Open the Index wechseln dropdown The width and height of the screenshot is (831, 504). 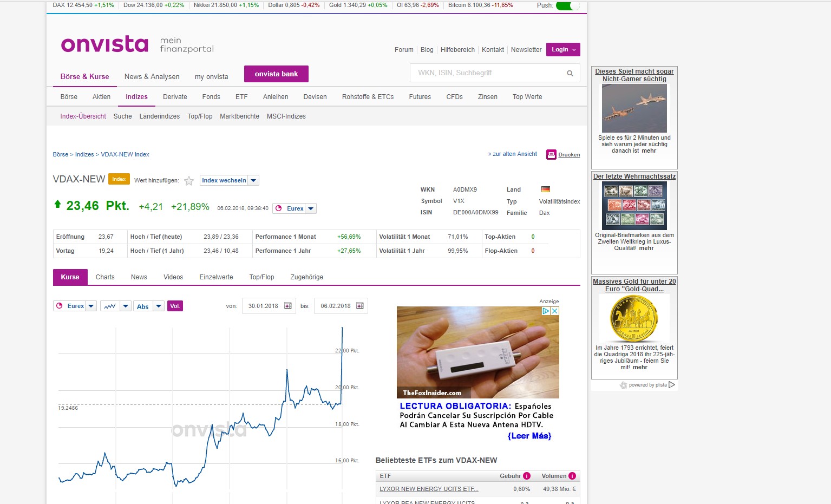click(230, 180)
